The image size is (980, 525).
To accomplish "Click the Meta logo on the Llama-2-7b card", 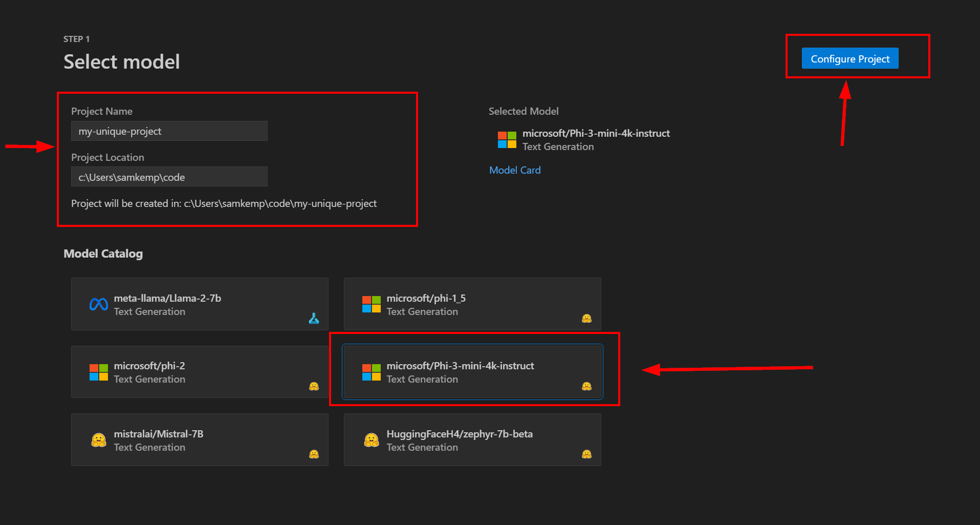I will click(x=98, y=304).
